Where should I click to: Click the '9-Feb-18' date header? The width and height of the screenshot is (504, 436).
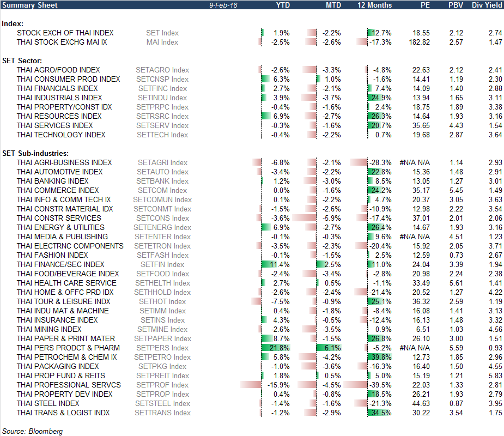[x=223, y=5]
